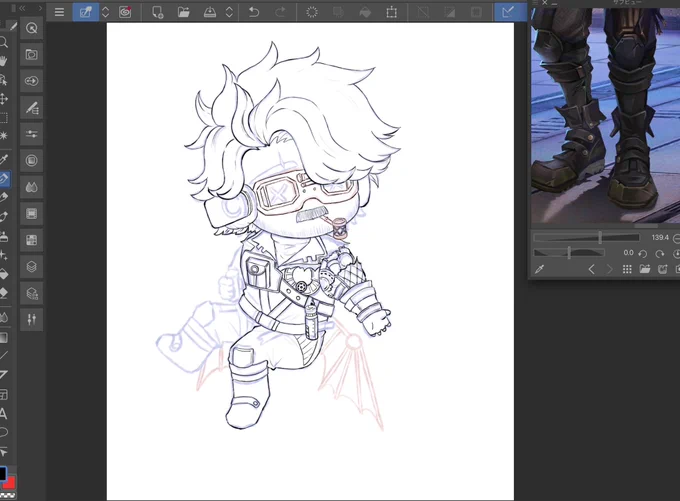This screenshot has width=680, height=501.
Task: Select the Text tool A icon
Action: 3,413
